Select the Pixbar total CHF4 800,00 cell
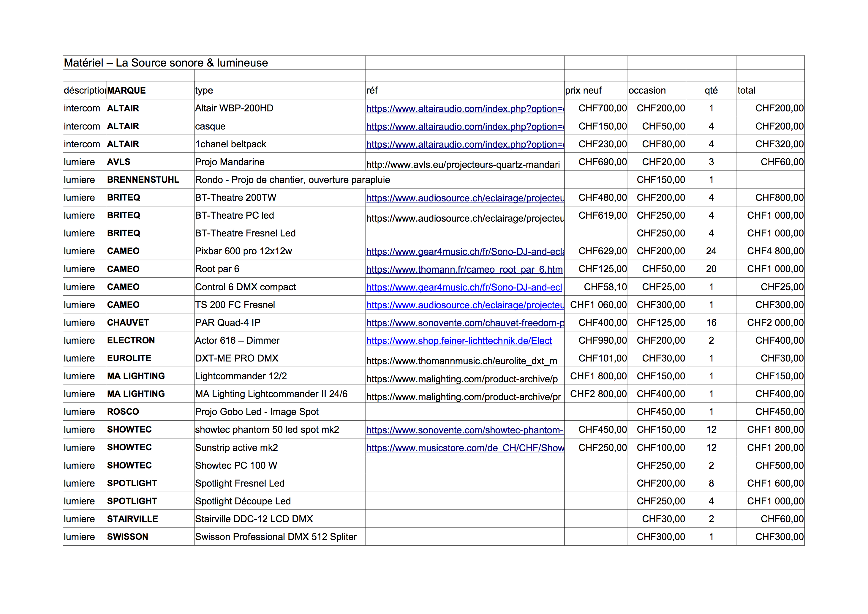This screenshot has width=868, height=614. coord(771,251)
